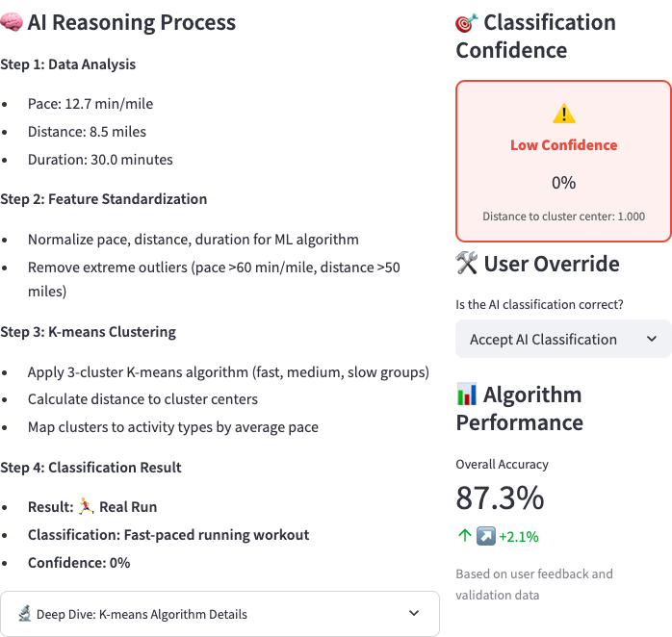Click the Low Confidence red label
This screenshot has height=637, width=672.
point(563,145)
